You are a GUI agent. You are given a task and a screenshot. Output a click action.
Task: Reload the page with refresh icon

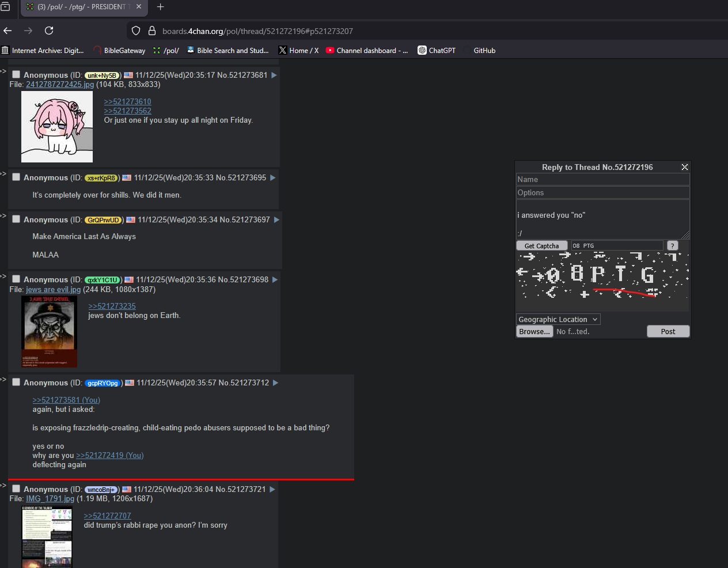(x=49, y=31)
